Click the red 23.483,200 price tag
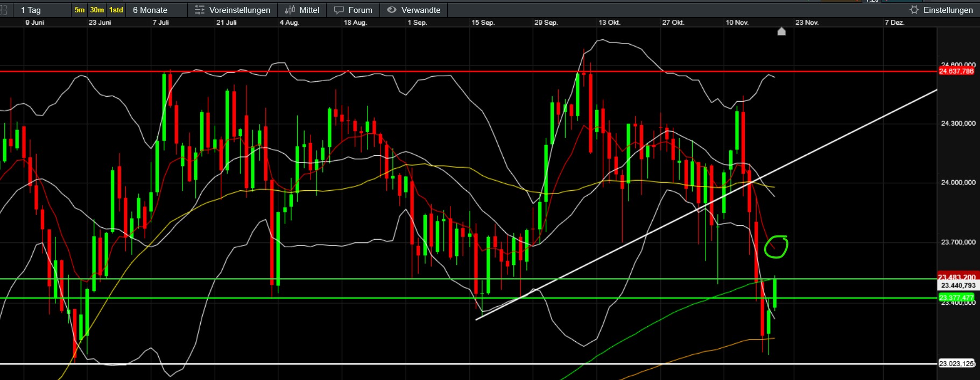The width and height of the screenshot is (980, 380). click(x=956, y=277)
